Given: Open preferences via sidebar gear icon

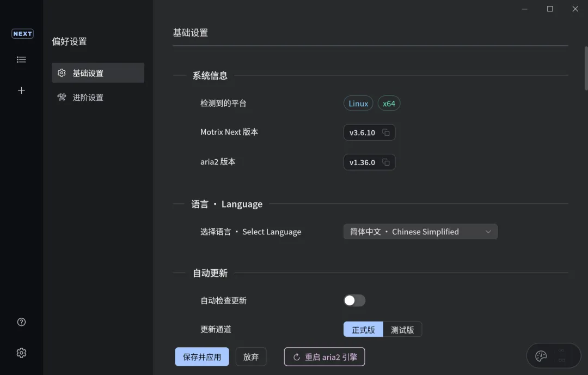Looking at the screenshot, I should (x=21, y=353).
